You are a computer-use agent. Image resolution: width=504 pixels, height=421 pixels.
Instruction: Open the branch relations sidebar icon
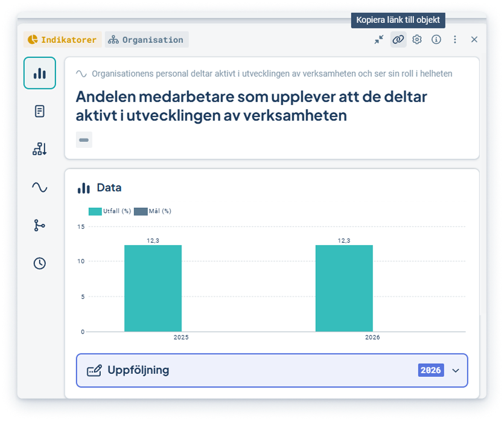[40, 225]
